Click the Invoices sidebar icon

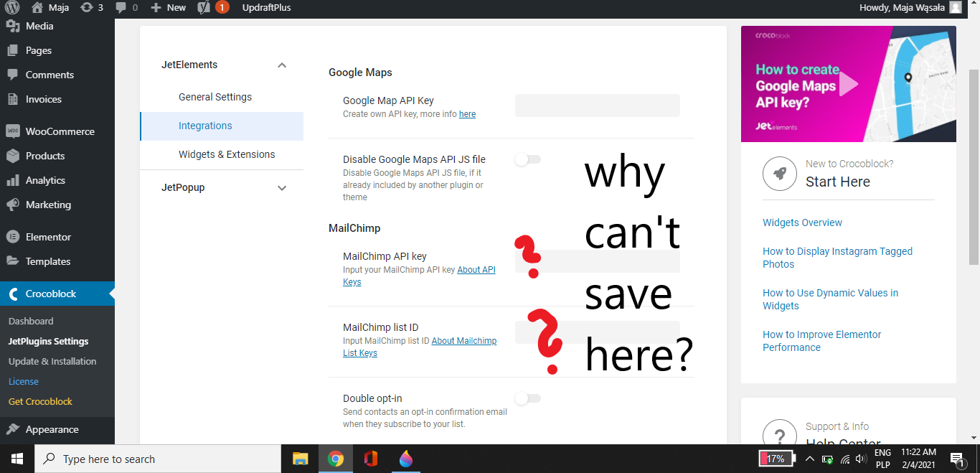(12, 99)
